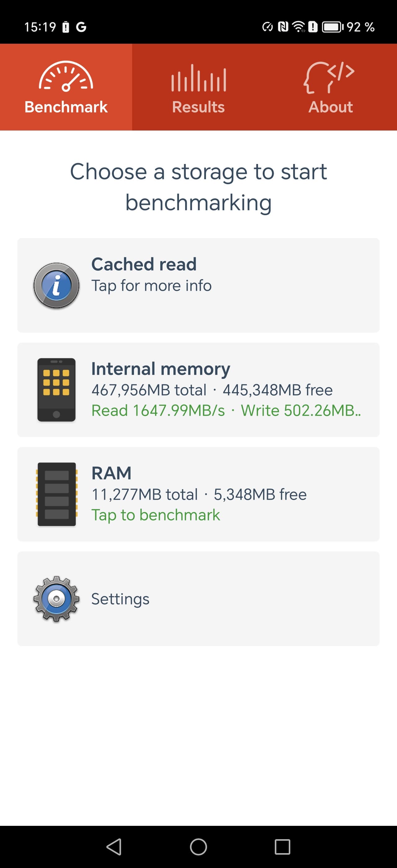Image resolution: width=397 pixels, height=868 pixels.
Task: Open the About tab
Action: pyautogui.click(x=331, y=107)
